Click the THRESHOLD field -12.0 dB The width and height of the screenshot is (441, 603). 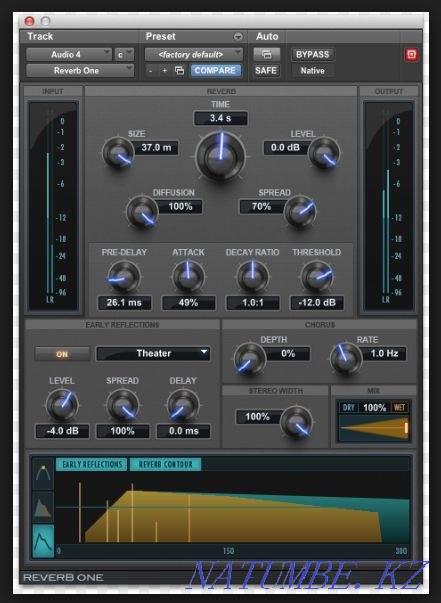pos(317,303)
